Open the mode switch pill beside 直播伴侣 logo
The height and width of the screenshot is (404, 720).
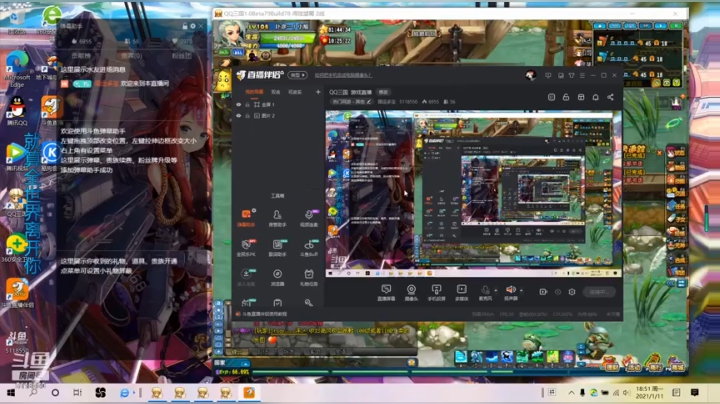point(297,75)
